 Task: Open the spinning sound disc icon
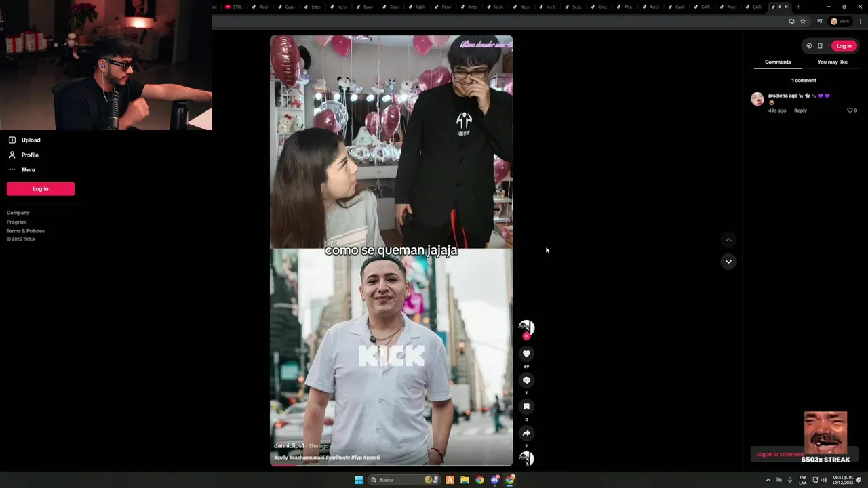coord(526,459)
